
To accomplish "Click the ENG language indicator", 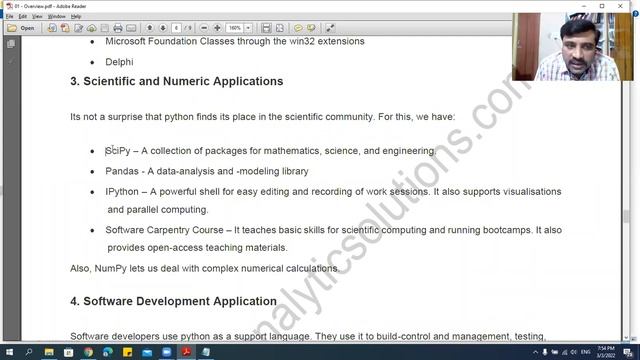I will point(586,352).
